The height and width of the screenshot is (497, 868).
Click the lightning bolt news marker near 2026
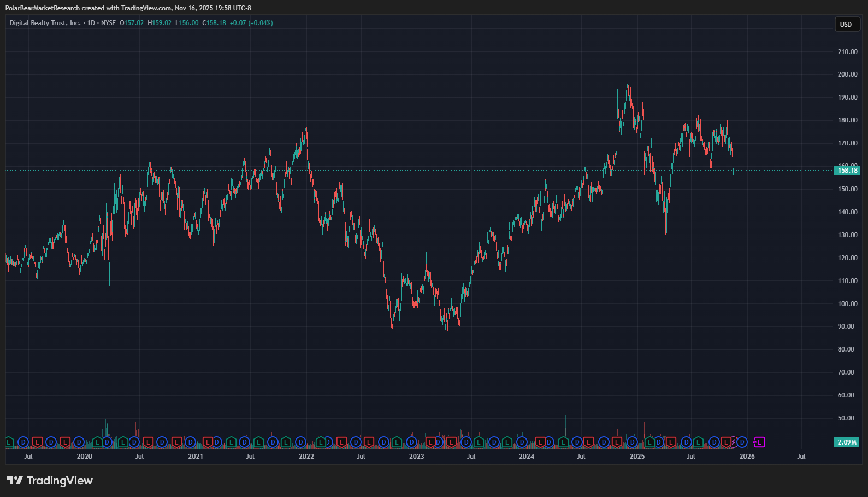[x=735, y=441]
